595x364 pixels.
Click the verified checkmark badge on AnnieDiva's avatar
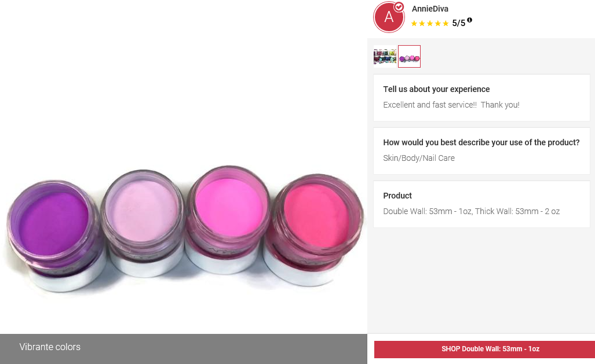tap(400, 6)
